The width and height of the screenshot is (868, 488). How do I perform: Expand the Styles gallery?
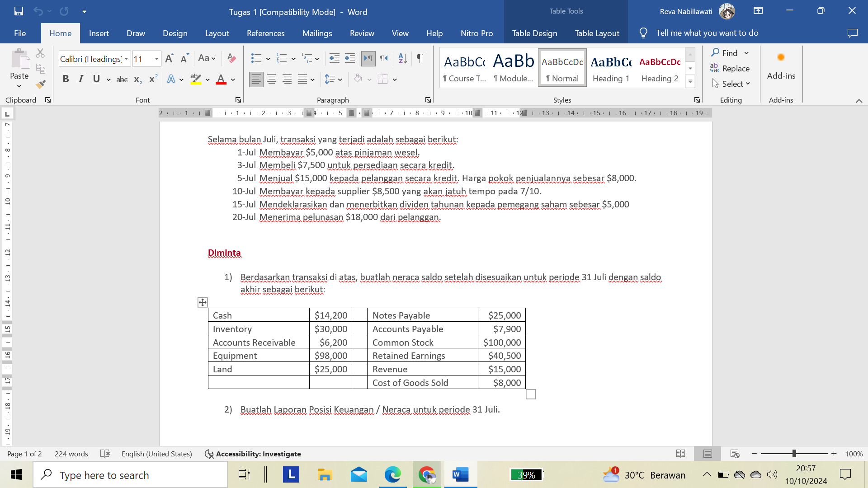(690, 82)
